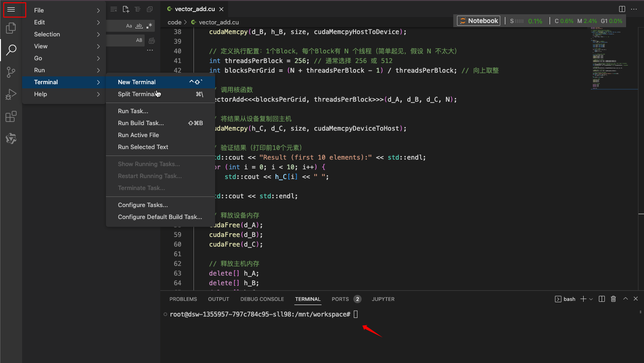This screenshot has width=644, height=363.
Task: Switch to the OUTPUT panel tab
Action: tap(218, 299)
